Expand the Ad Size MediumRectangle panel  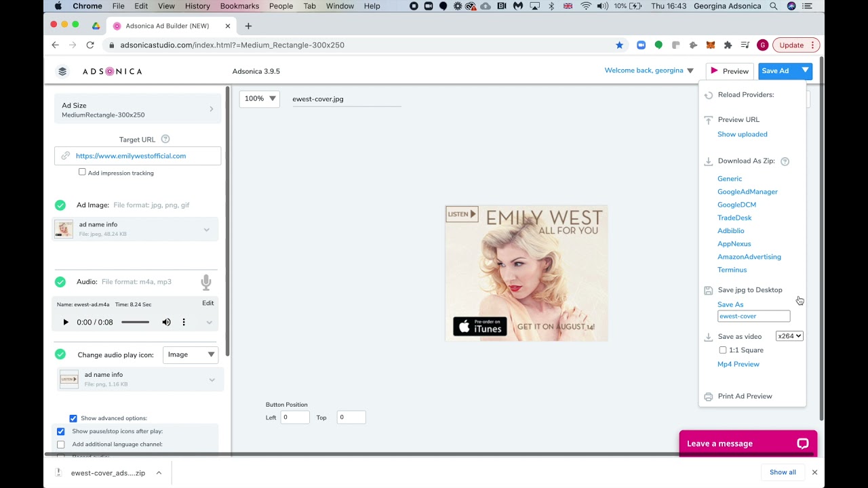(x=138, y=109)
